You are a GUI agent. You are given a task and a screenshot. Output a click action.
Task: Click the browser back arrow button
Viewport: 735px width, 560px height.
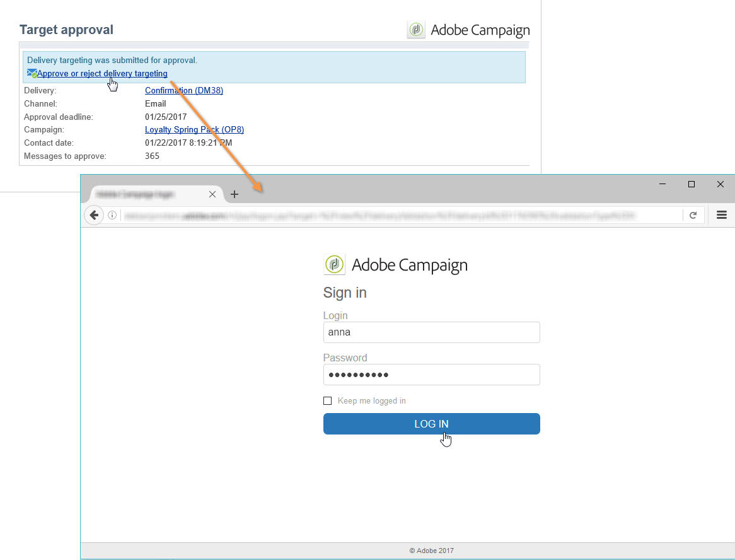pyautogui.click(x=94, y=215)
